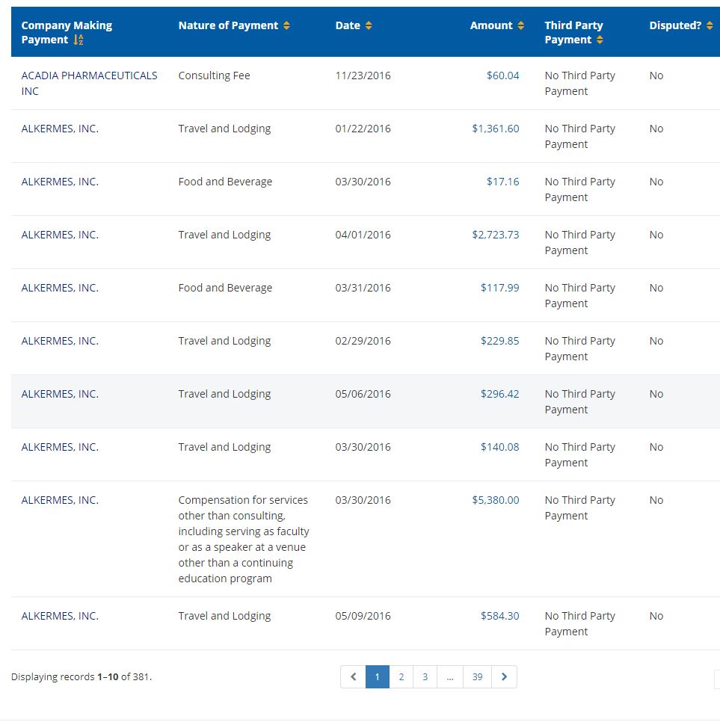
Task: Open the $229.85 amount link
Action: [500, 341]
